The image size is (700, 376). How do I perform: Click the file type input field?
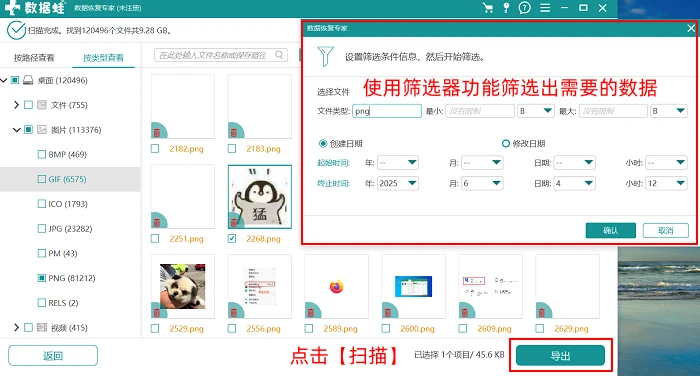pos(387,111)
